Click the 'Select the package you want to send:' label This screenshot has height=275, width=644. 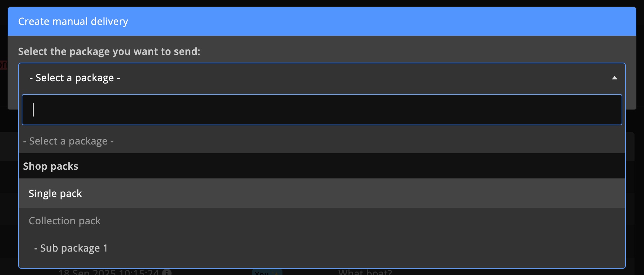point(109,51)
